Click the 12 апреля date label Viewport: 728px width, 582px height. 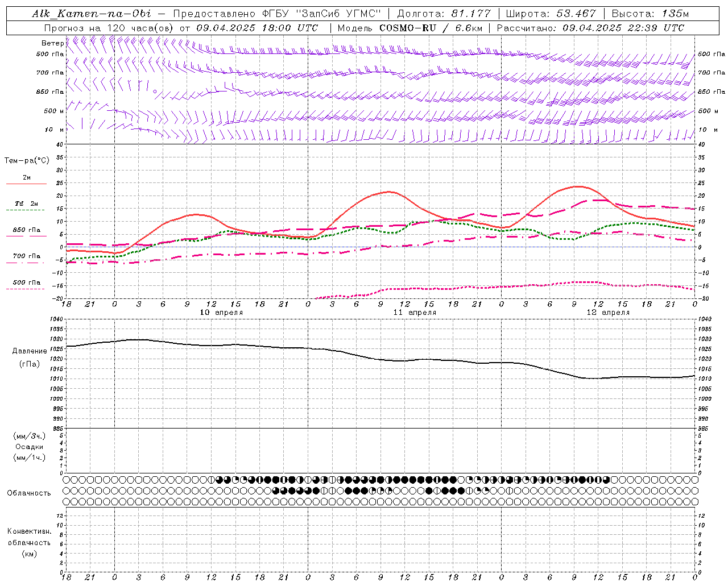click(x=608, y=313)
